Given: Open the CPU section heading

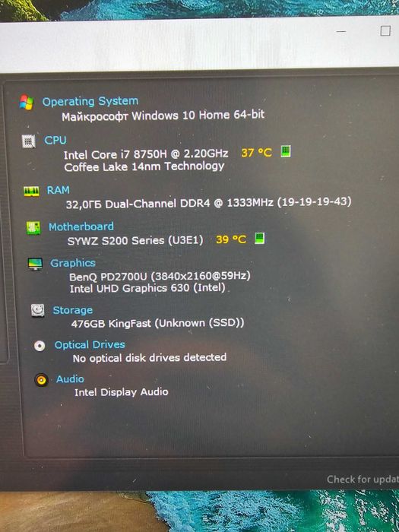Looking at the screenshot, I should coord(55,140).
